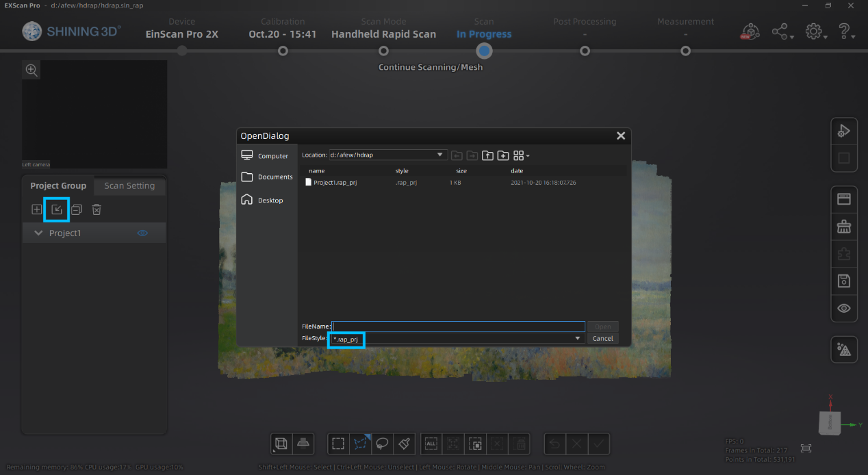Toggle the eye display icon on right toolbar
Screen dimensions: 868x475
(844, 309)
